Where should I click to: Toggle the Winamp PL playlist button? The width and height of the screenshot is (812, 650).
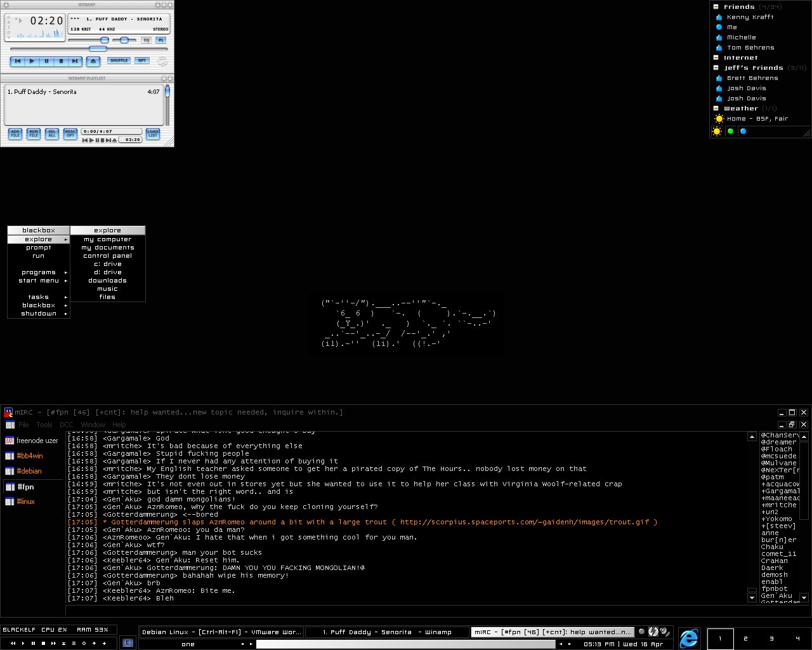(161, 40)
